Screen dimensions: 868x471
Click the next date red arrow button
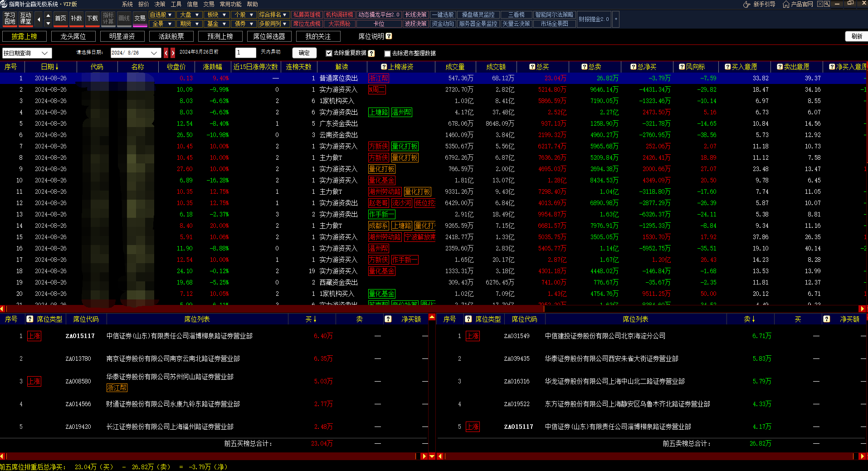pyautogui.click(x=173, y=53)
